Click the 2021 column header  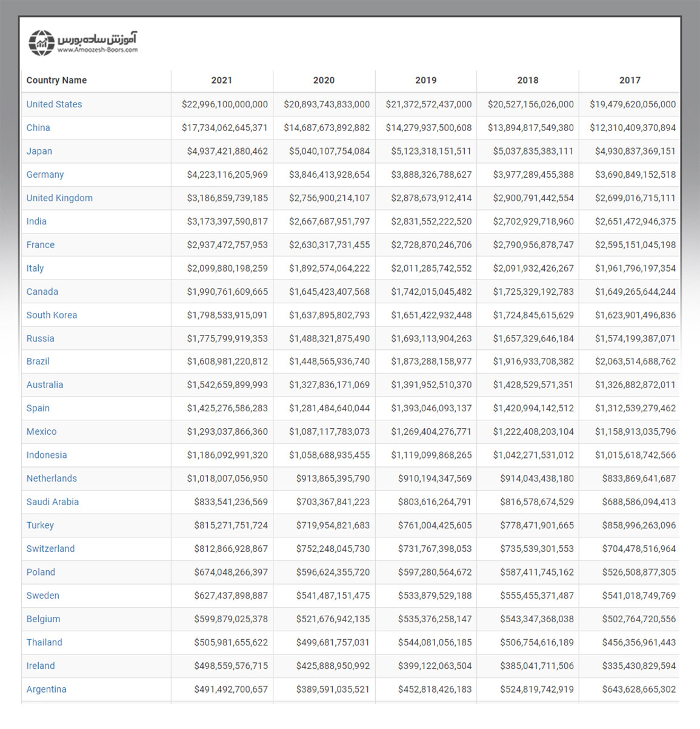coord(222,80)
